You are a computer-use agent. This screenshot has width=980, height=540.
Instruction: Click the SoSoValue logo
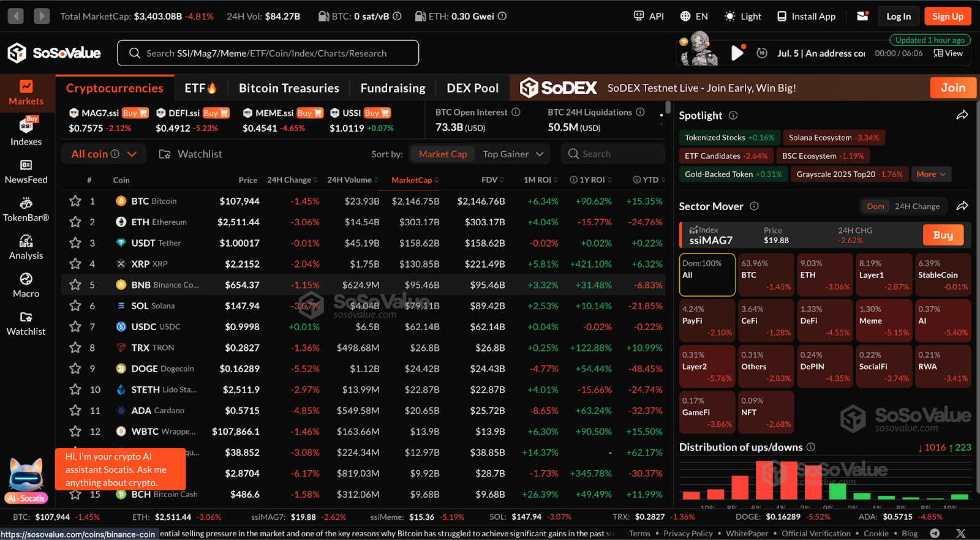point(54,53)
